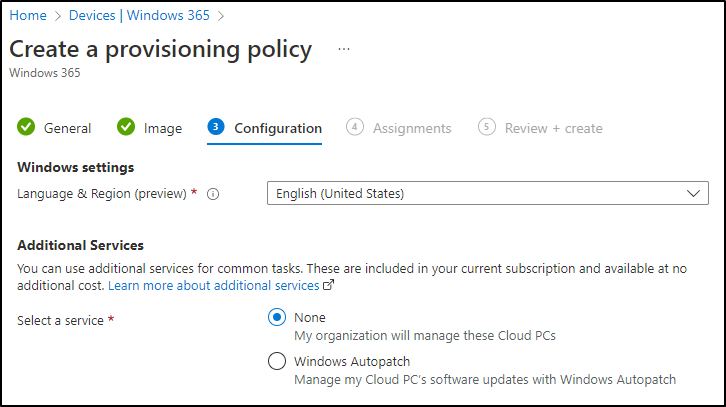
Task: Expand the Language & Region dropdown arrow
Action: 693,194
